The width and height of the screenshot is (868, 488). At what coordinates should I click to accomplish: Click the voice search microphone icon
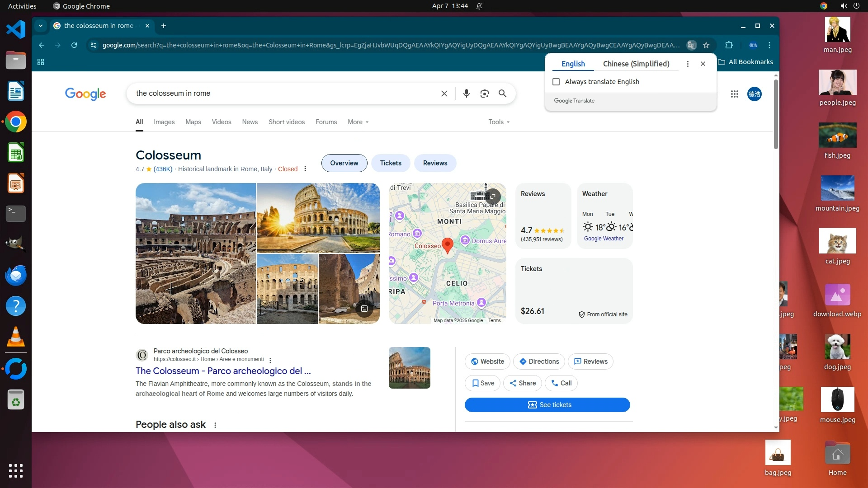(x=466, y=94)
